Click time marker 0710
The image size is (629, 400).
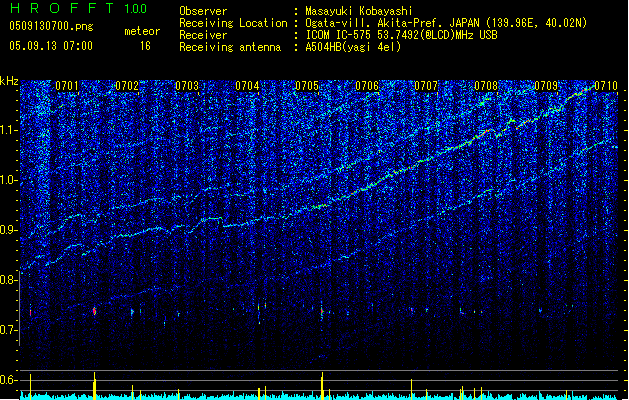pyautogui.click(x=606, y=86)
